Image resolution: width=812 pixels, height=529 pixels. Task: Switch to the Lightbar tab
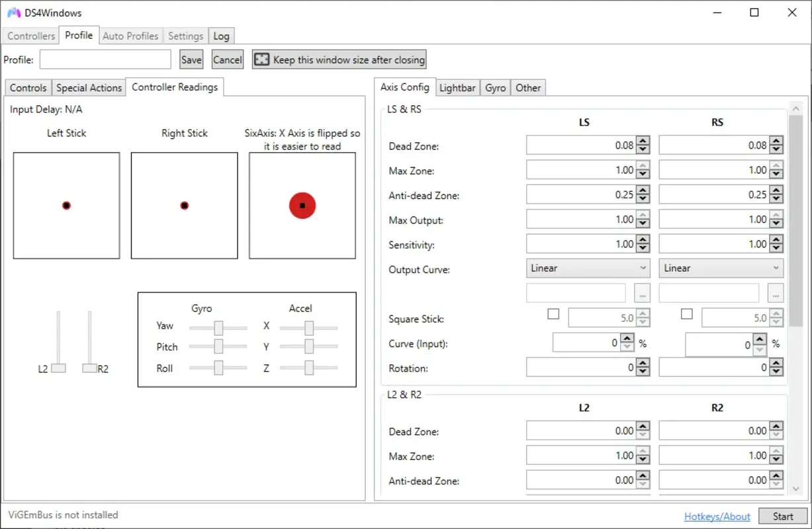coord(457,87)
